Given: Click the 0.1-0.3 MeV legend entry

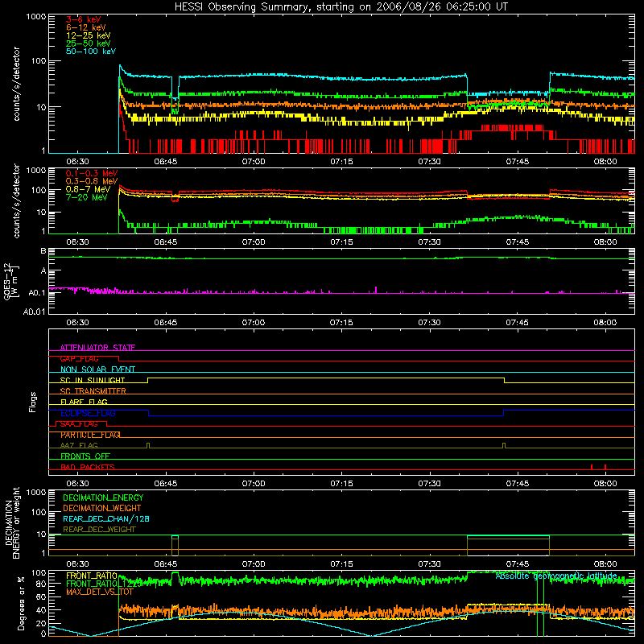Looking at the screenshot, I should [x=92, y=173].
